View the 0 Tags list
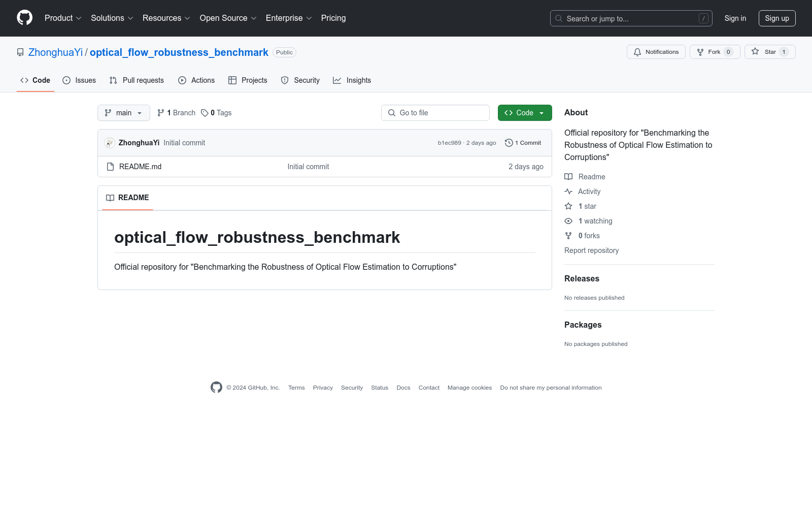 click(216, 113)
